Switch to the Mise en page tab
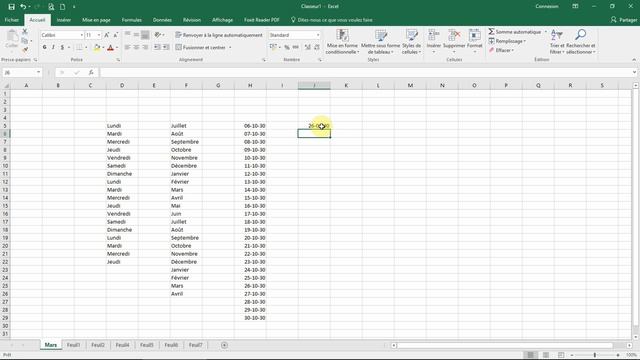This screenshot has height=360, width=640. click(96, 20)
